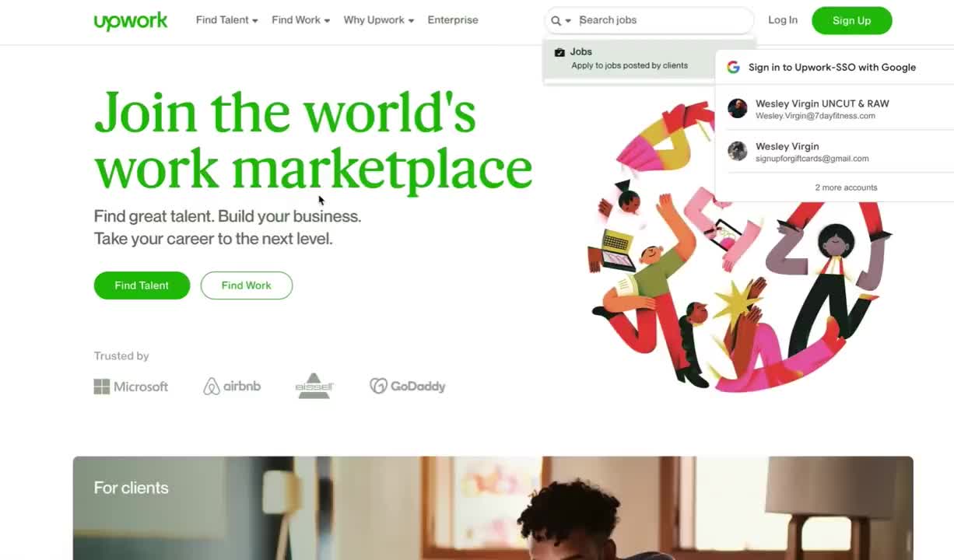Click the Bissell logo
954x560 pixels.
point(314,386)
